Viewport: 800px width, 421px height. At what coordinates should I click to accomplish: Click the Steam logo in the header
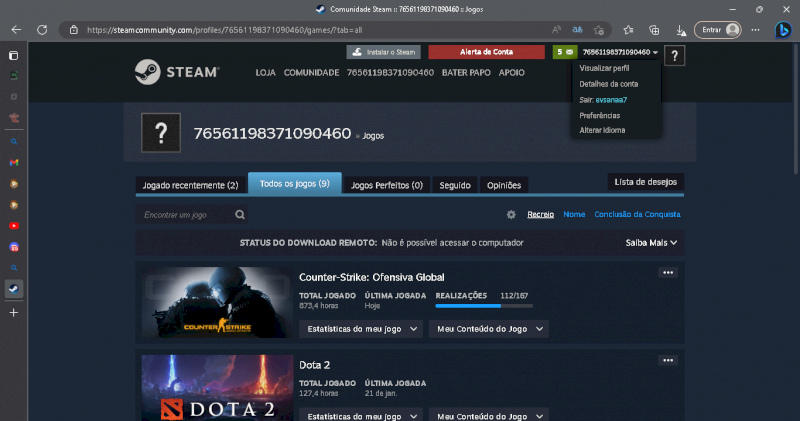coord(177,72)
